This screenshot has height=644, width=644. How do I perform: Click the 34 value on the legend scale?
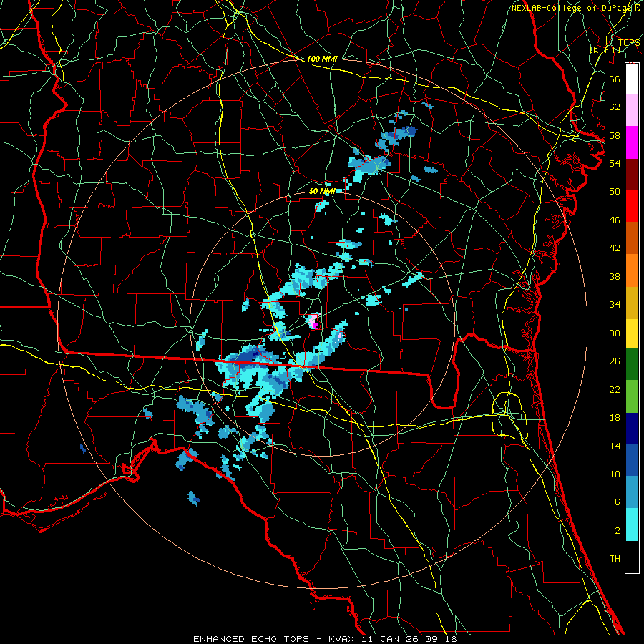(x=615, y=304)
